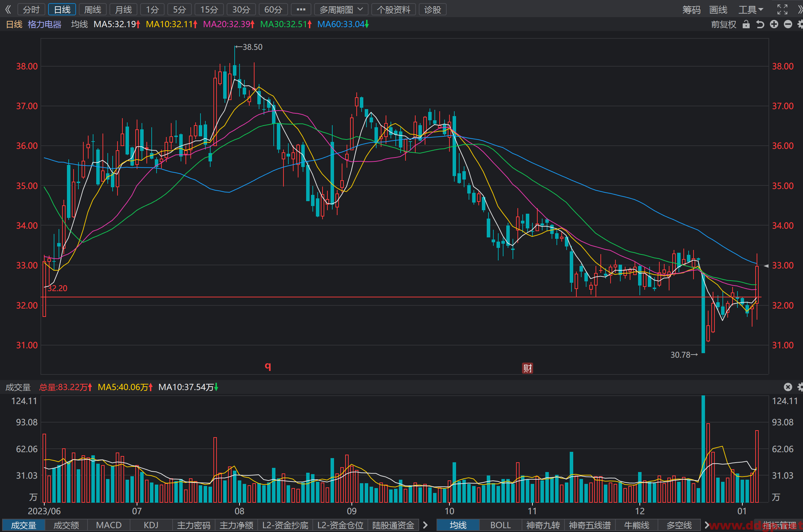The height and width of the screenshot is (532, 803).
Task: Close the 成交量 volume panel
Action: [x=788, y=387]
